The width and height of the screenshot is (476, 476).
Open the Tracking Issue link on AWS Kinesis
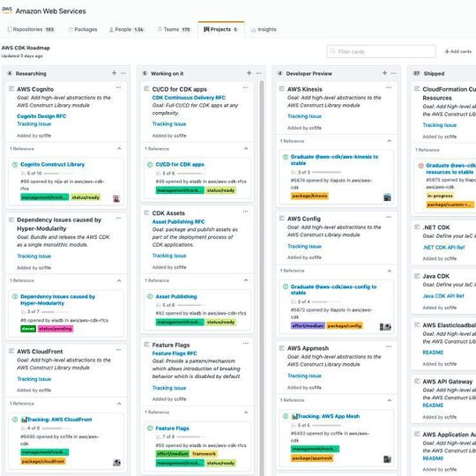click(x=304, y=116)
